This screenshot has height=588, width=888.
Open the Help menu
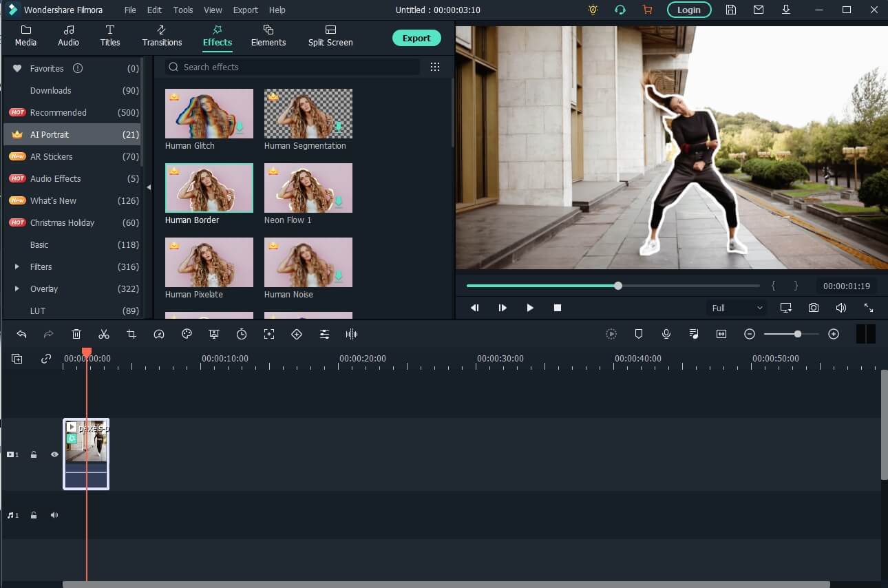(x=277, y=10)
